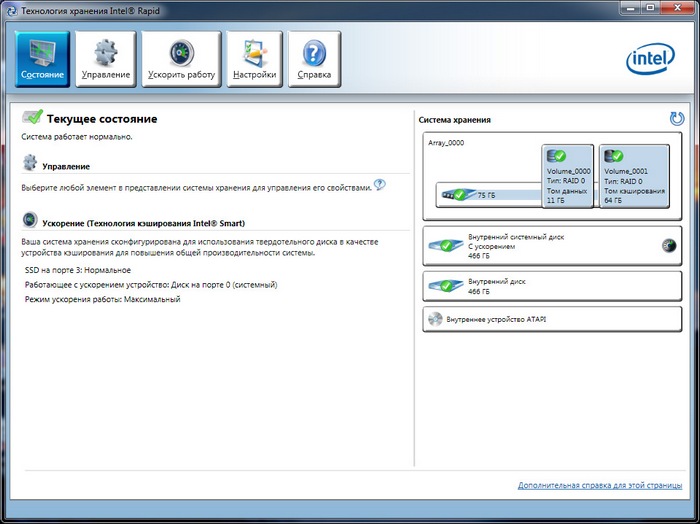This screenshot has height=524, width=700.
Task: Click the Ускорение section gauge icon
Action: pos(30,220)
